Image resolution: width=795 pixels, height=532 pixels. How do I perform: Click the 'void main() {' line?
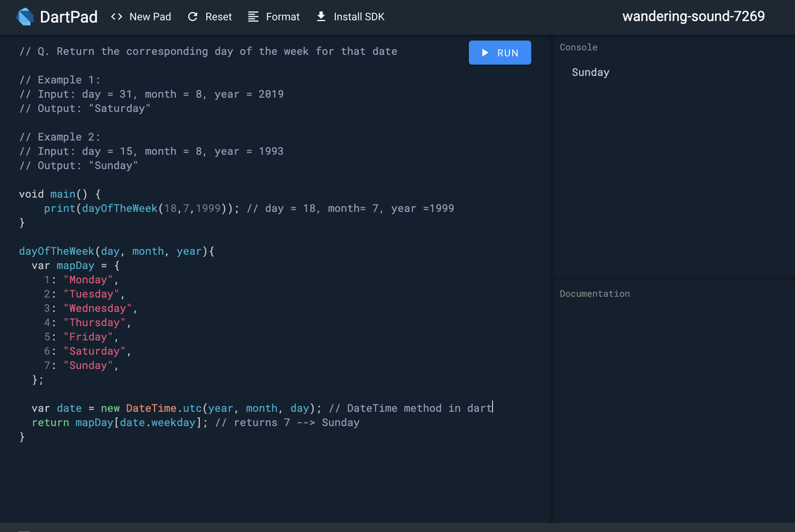pos(60,194)
